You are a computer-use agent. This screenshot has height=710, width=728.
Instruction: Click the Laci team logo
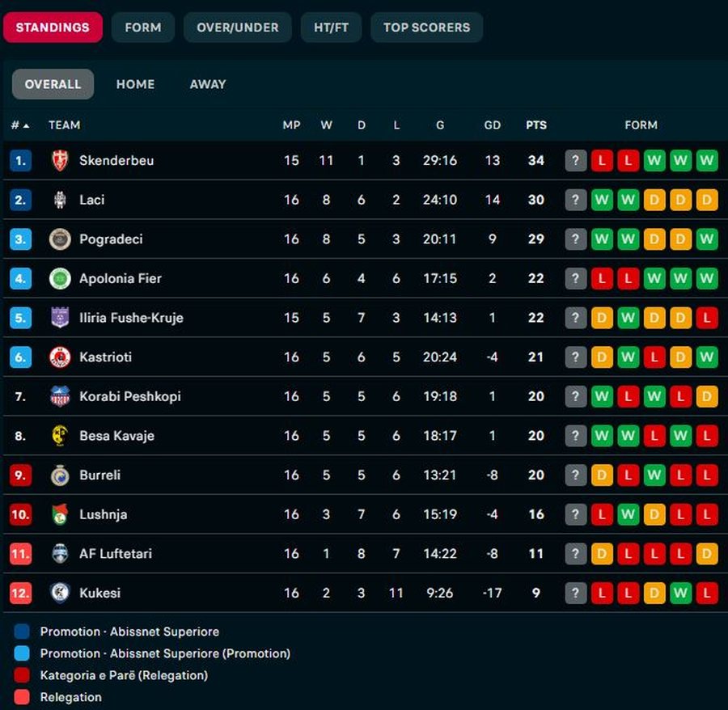pyautogui.click(x=60, y=200)
